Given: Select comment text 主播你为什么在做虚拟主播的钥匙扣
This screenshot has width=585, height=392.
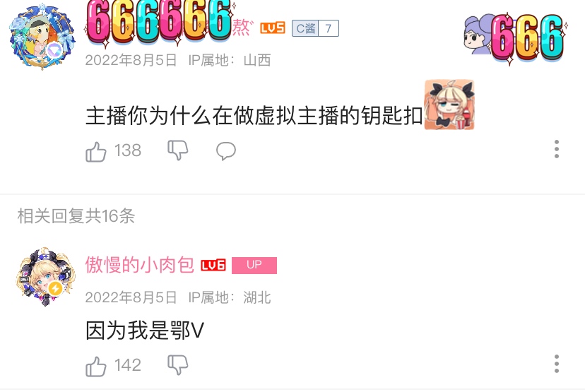Looking at the screenshot, I should 254,115.
